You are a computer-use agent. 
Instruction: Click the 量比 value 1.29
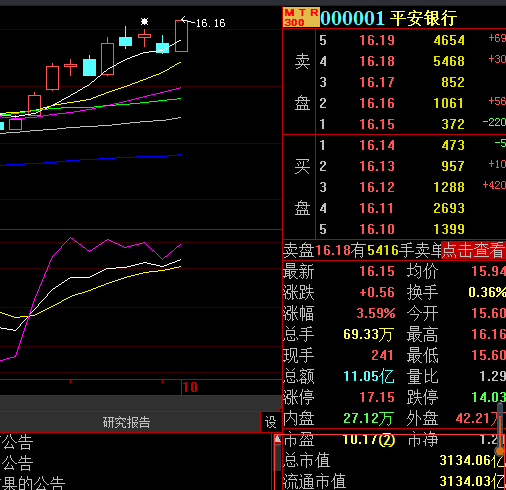tap(493, 376)
